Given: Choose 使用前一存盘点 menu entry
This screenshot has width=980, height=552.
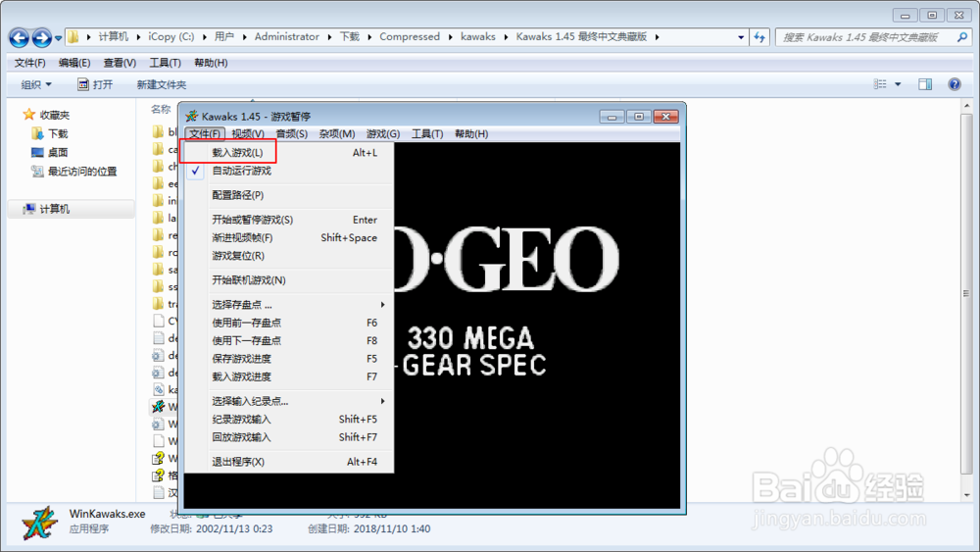Looking at the screenshot, I should tap(288, 323).
